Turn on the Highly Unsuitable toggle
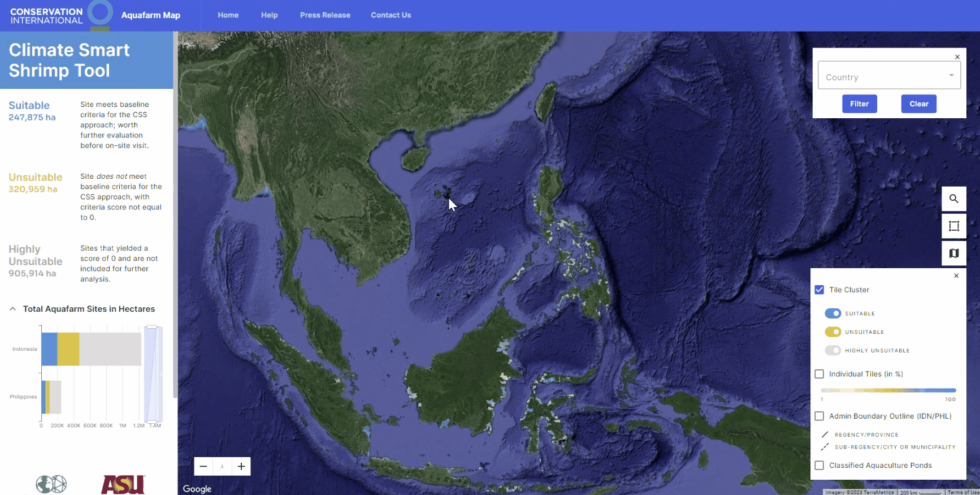This screenshot has height=495, width=980. click(832, 351)
